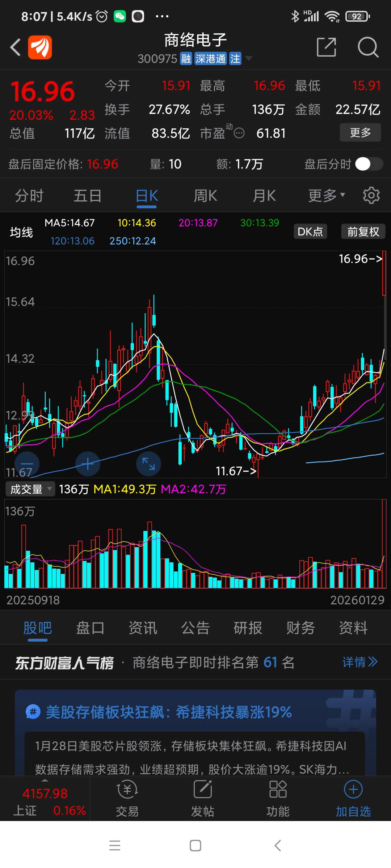The image size is (391, 868).
Task: Switch to 分时 chart tab
Action: point(29,196)
